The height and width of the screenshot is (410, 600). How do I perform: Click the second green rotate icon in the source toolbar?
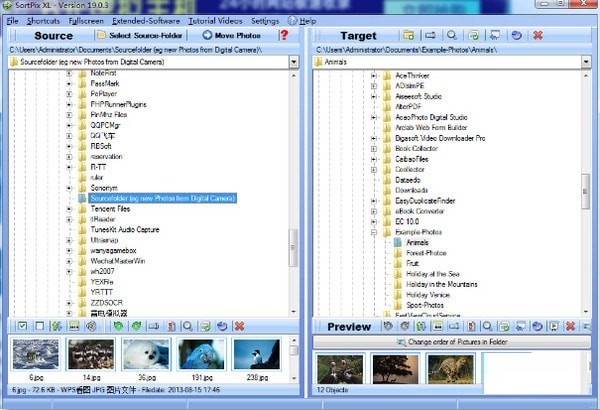click(136, 326)
